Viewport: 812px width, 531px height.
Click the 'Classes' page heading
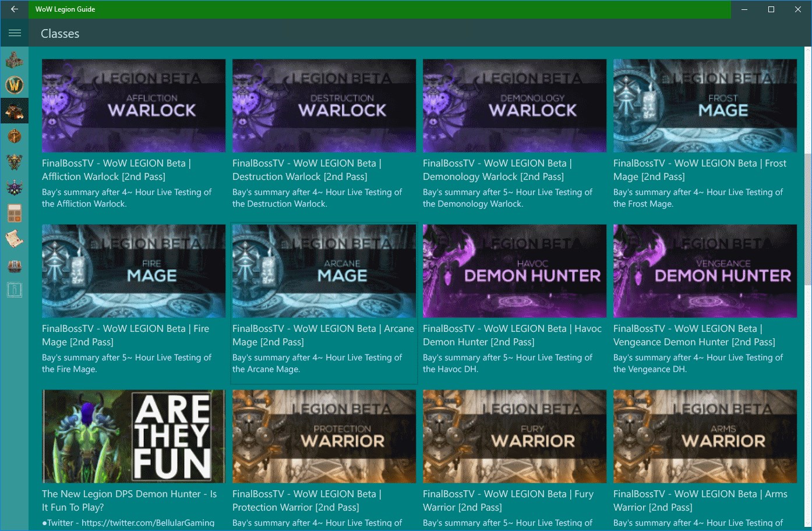click(x=60, y=34)
